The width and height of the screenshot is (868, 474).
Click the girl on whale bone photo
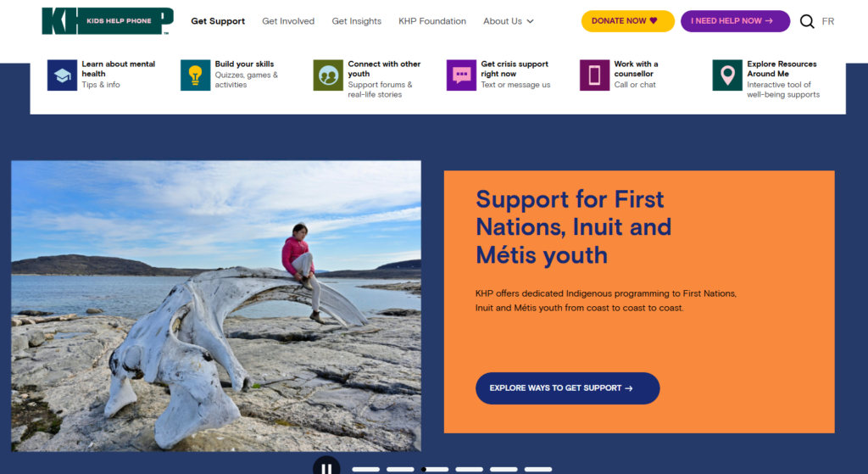[x=216, y=305]
